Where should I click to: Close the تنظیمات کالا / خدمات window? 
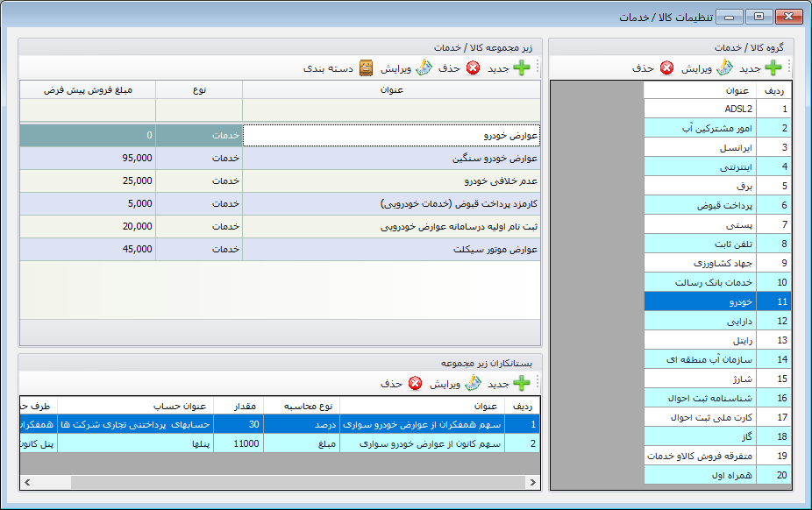pos(788,17)
